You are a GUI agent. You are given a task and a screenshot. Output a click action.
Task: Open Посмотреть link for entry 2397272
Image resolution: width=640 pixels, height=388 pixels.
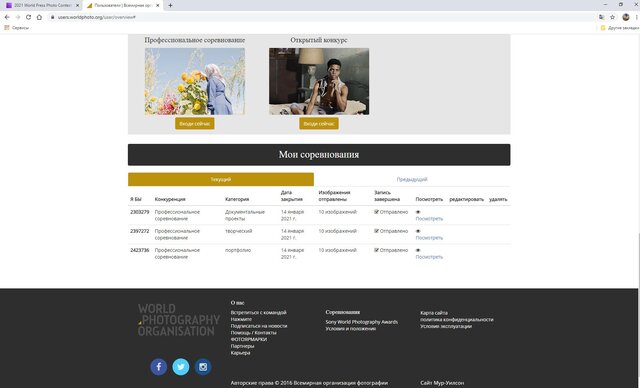[429, 238]
